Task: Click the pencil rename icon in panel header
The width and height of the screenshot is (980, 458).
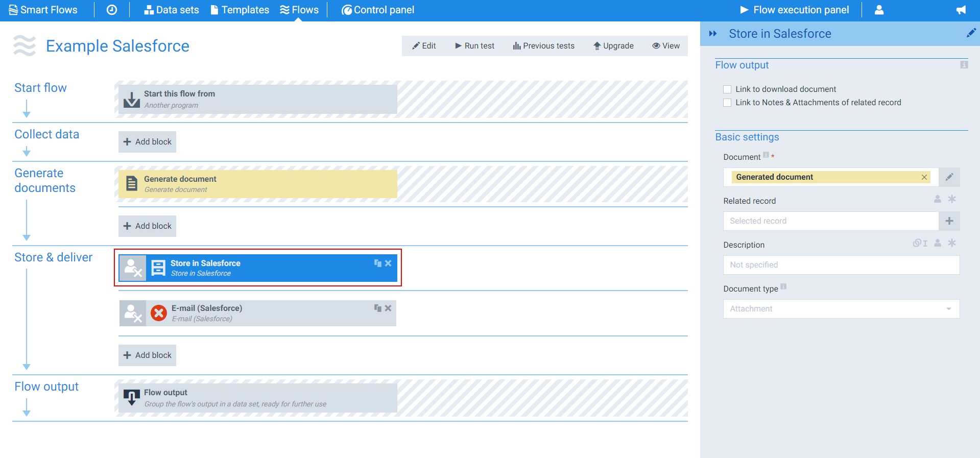Action: pos(971,33)
